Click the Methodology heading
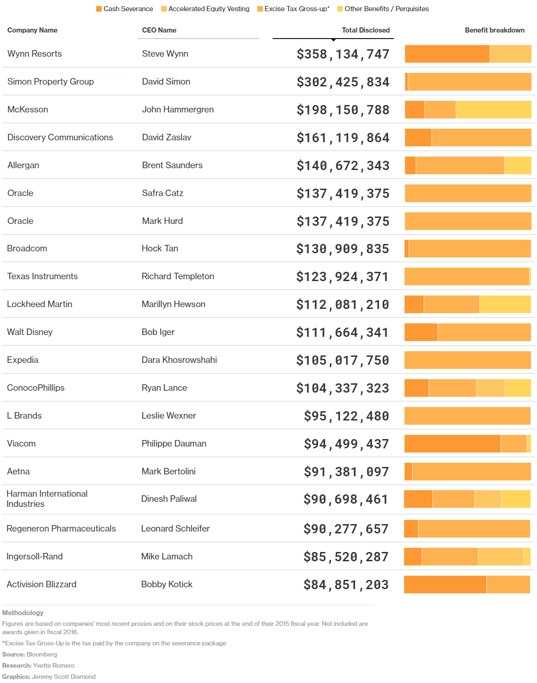The image size is (537, 683). pyautogui.click(x=23, y=612)
